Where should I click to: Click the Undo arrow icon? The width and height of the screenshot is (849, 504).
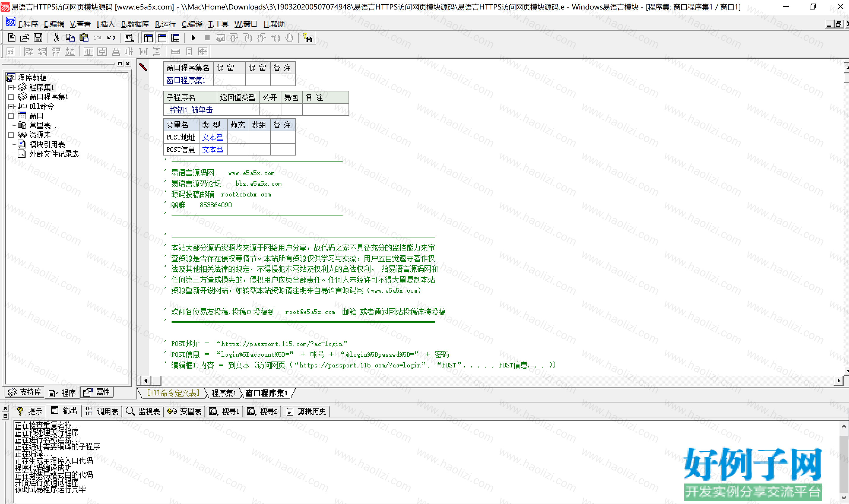tap(111, 38)
